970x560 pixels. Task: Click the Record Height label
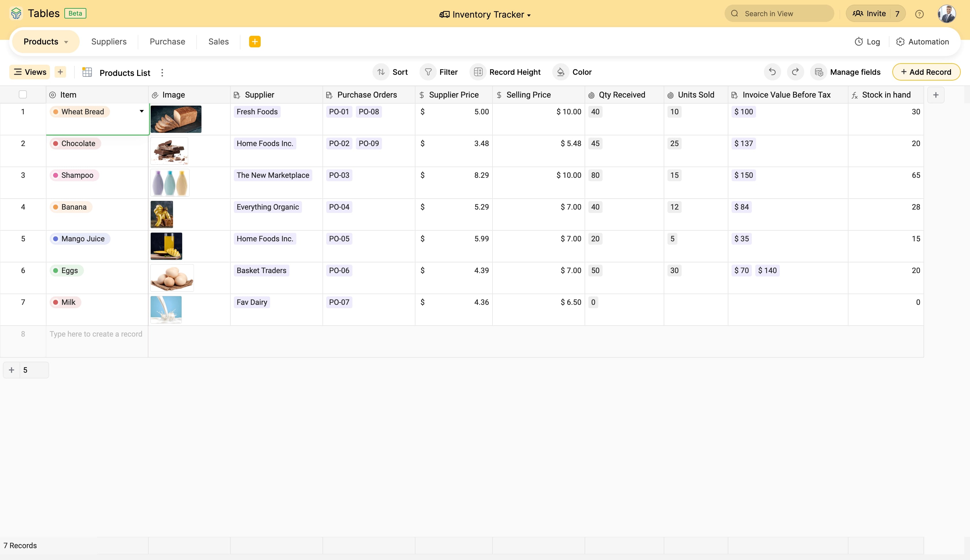click(515, 72)
